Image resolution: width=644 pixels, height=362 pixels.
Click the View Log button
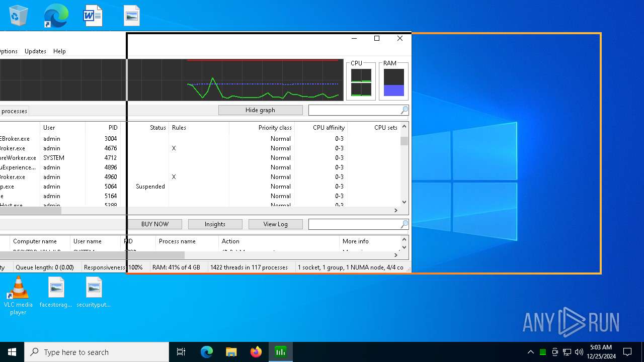click(275, 224)
